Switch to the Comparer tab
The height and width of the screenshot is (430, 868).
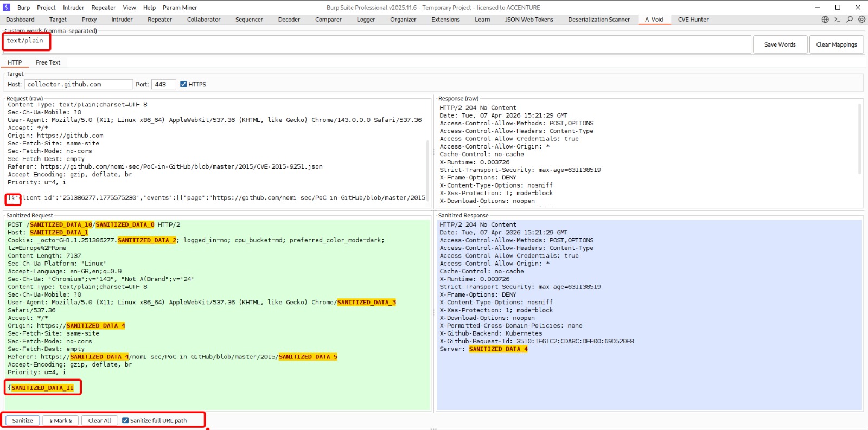click(x=328, y=20)
